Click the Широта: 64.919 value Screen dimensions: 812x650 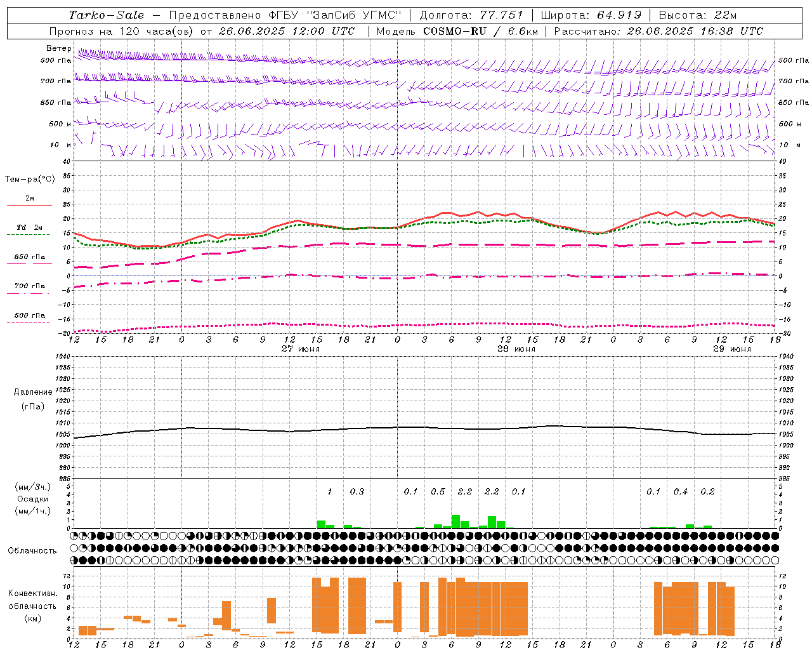tap(591, 15)
